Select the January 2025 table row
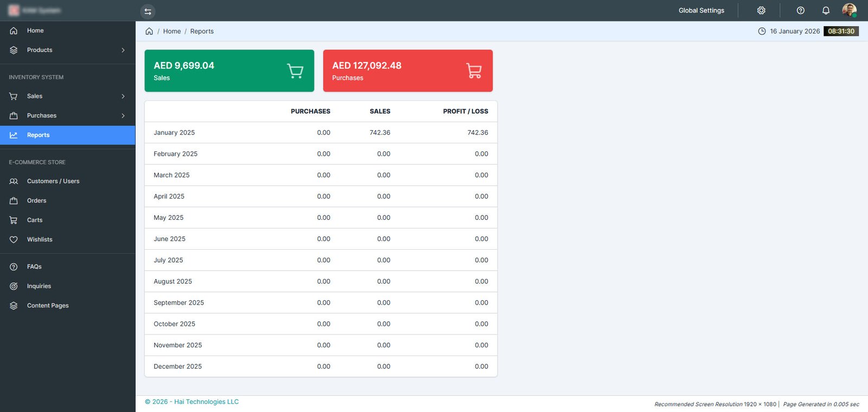This screenshot has width=868, height=412. (321, 132)
